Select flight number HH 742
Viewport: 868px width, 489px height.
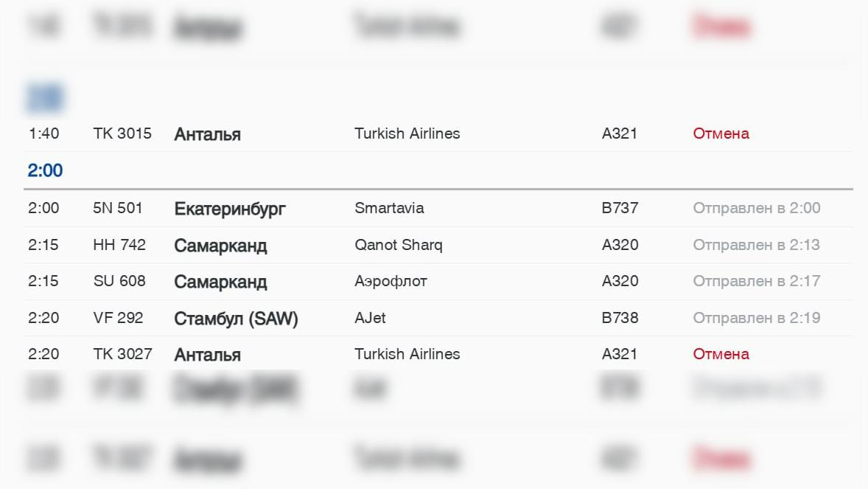click(x=119, y=245)
